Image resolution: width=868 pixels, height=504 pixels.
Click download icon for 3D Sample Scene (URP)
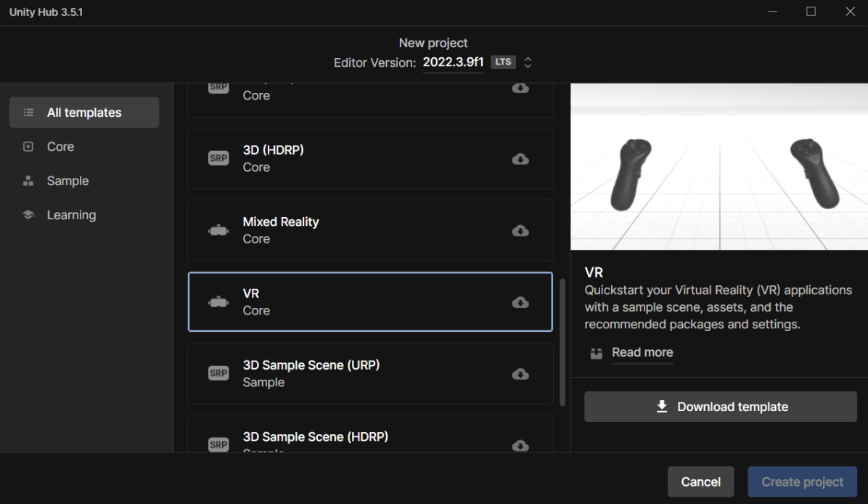pos(520,374)
